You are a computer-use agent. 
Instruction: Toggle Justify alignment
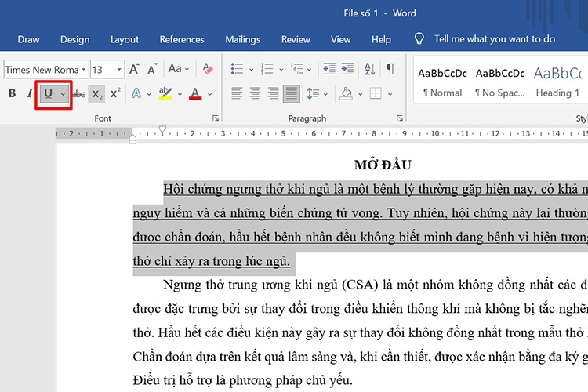[292, 94]
